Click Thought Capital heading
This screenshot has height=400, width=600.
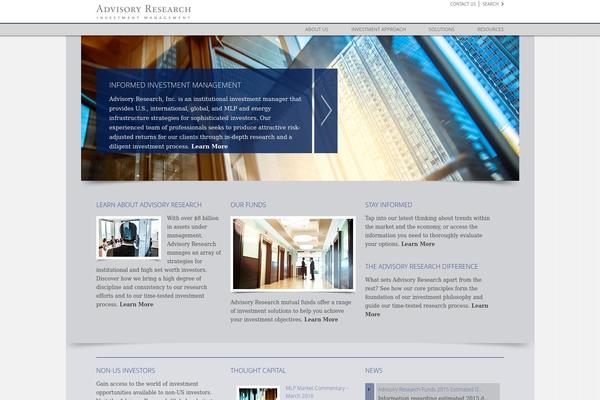click(258, 371)
